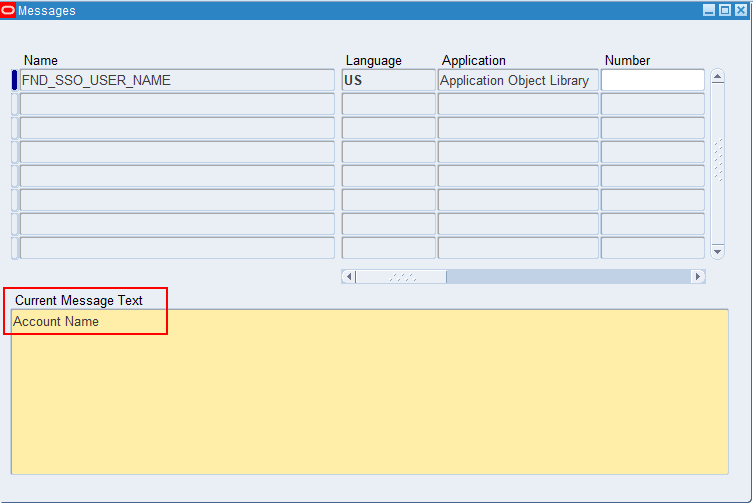Image resolution: width=753 pixels, height=503 pixels.
Task: Close the Messages window
Action: click(x=741, y=10)
